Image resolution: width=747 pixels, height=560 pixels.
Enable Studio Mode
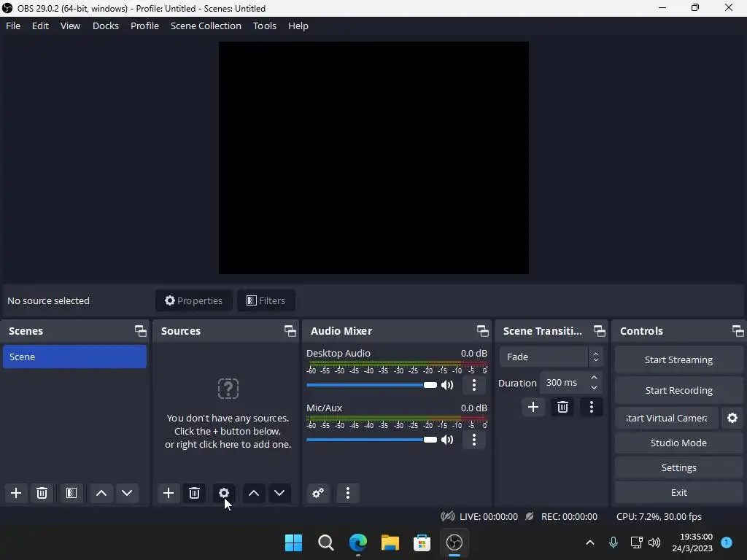678,443
